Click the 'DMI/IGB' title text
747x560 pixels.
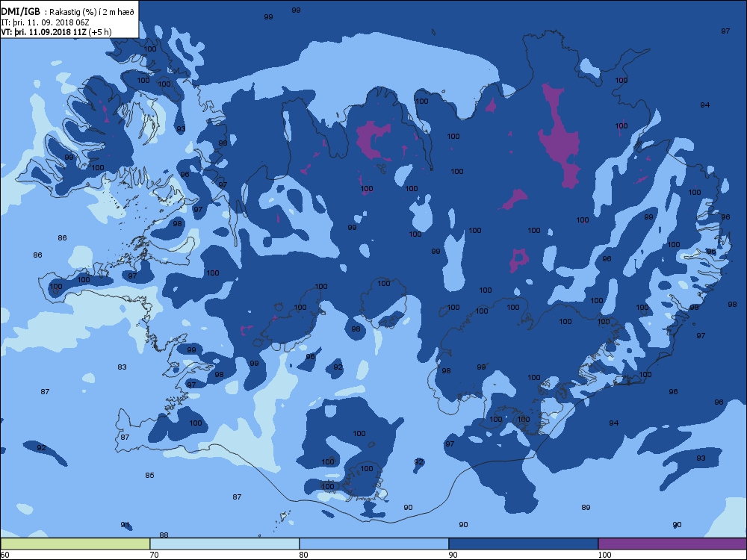point(20,12)
